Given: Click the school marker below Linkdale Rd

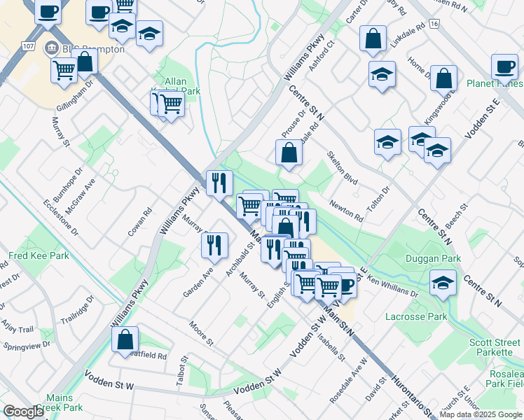Looking at the screenshot, I should (x=382, y=74).
